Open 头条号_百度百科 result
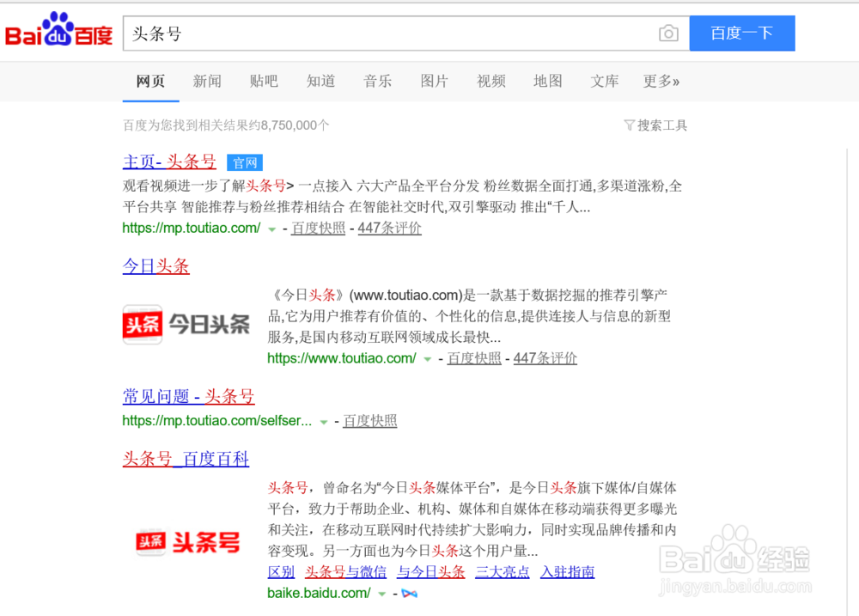The width and height of the screenshot is (859, 616). (x=186, y=459)
